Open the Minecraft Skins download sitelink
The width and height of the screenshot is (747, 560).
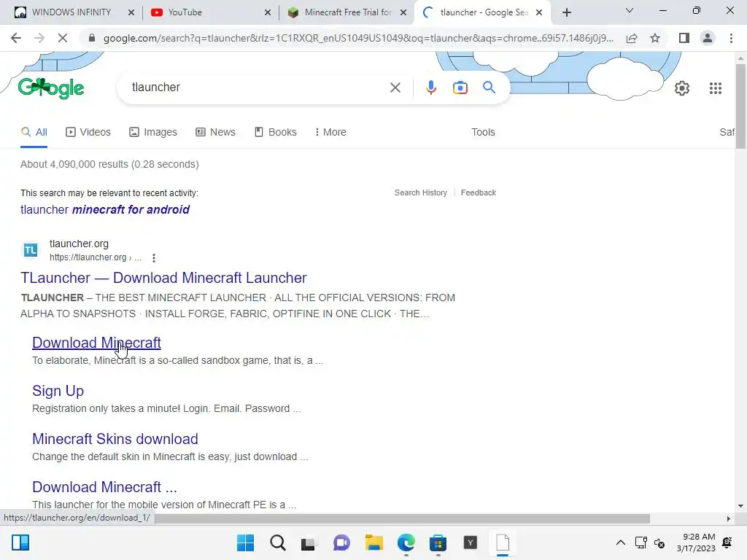tap(115, 438)
